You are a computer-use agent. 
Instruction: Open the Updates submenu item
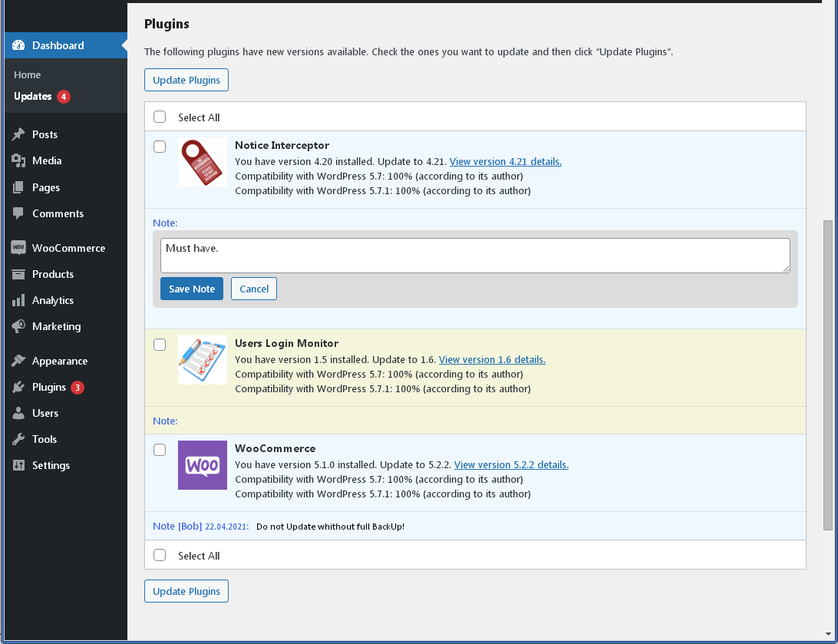pyautogui.click(x=32, y=96)
